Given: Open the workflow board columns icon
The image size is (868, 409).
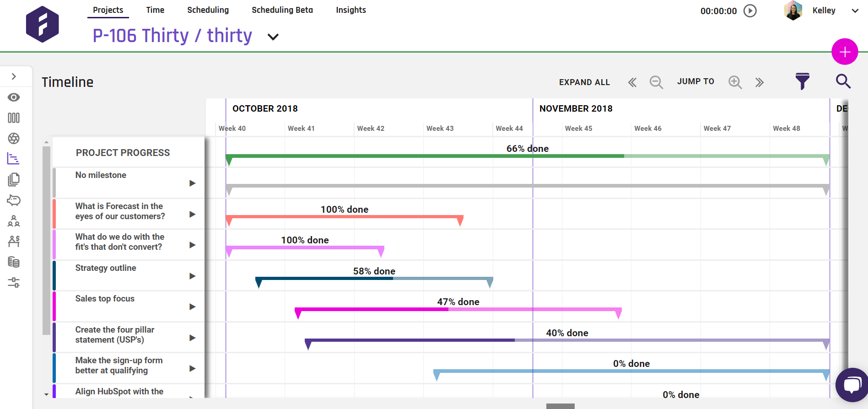Looking at the screenshot, I should pos(14,118).
